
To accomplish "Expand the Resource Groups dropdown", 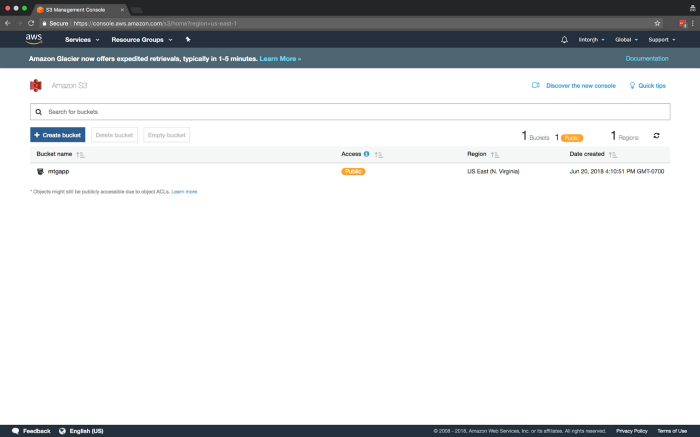I will pyautogui.click(x=142, y=40).
